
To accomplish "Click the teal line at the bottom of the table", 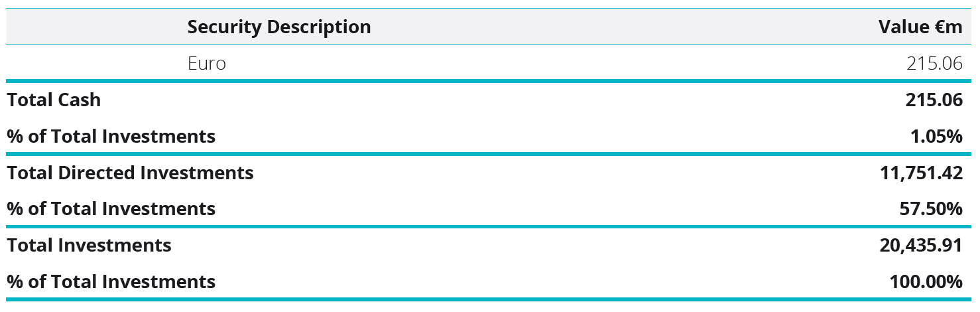I will point(489,299).
